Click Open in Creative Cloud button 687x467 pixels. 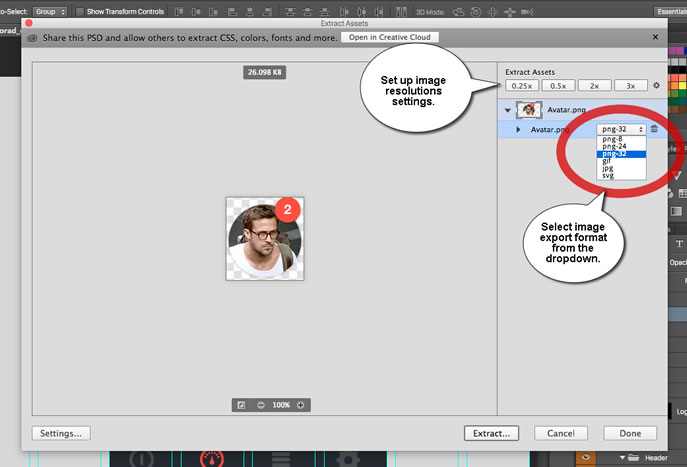pyautogui.click(x=389, y=37)
